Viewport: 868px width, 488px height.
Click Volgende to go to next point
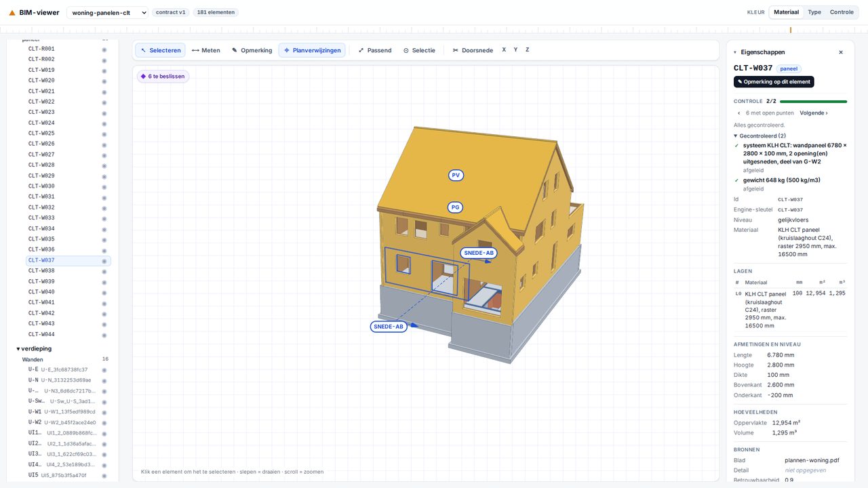click(814, 113)
